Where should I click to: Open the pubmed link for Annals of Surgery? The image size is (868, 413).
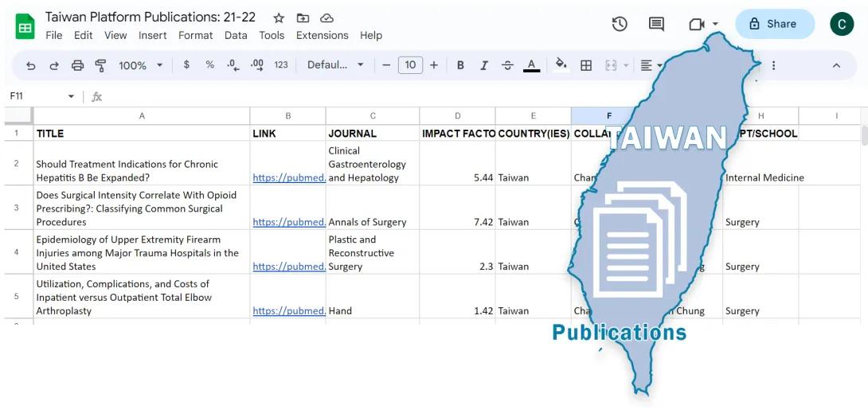point(289,222)
